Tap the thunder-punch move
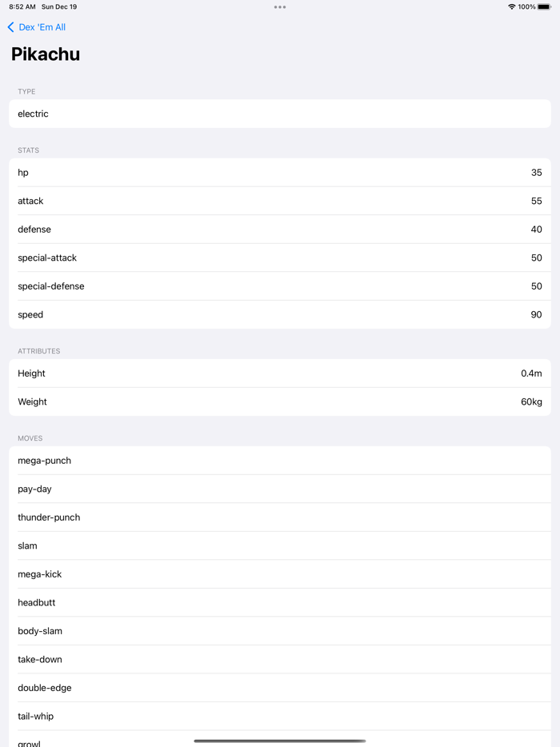 [x=280, y=517]
